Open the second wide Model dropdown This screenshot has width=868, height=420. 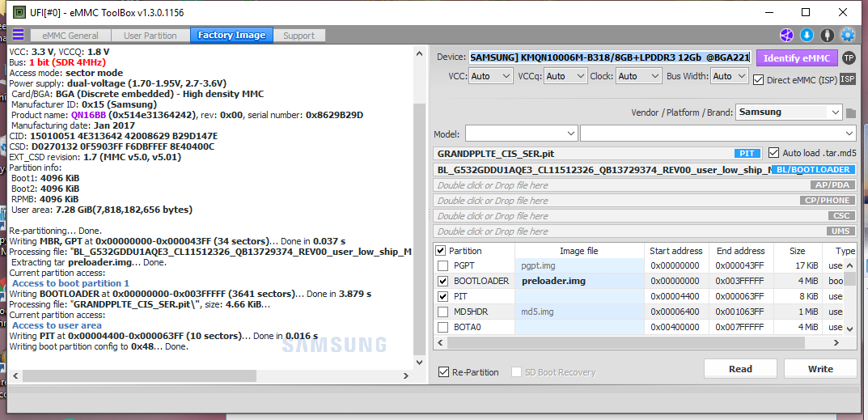718,134
